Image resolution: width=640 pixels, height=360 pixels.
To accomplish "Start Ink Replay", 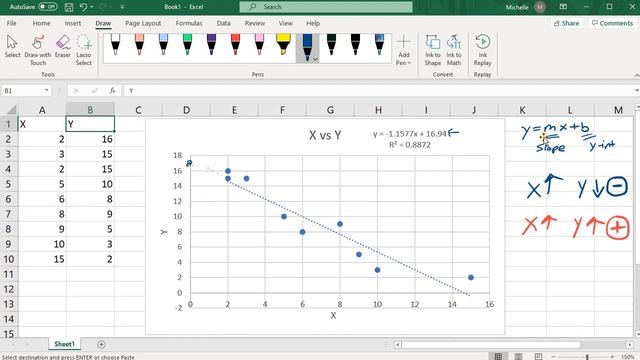I will (482, 50).
